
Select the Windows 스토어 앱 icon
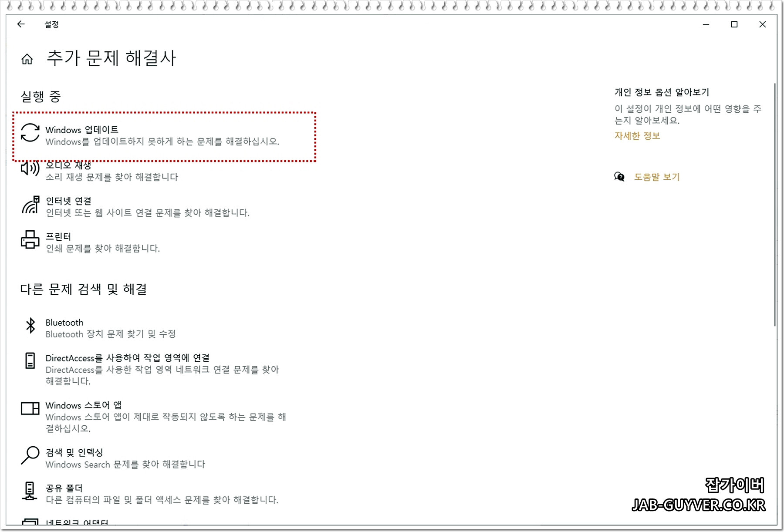click(30, 408)
